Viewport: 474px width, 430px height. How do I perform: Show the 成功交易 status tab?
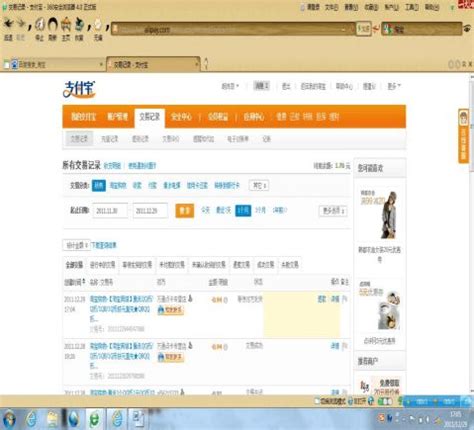point(266,265)
